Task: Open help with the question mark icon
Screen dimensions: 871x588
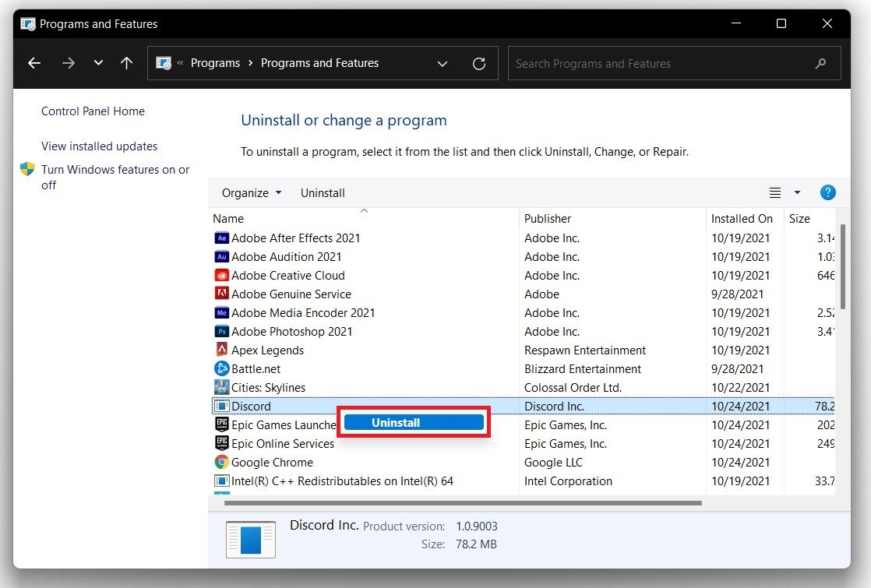Action: coord(827,193)
